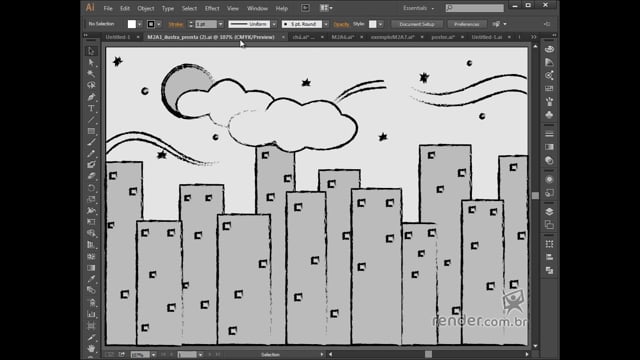Select the Type tool
Screen dimensions: 640x360
pyautogui.click(x=91, y=109)
